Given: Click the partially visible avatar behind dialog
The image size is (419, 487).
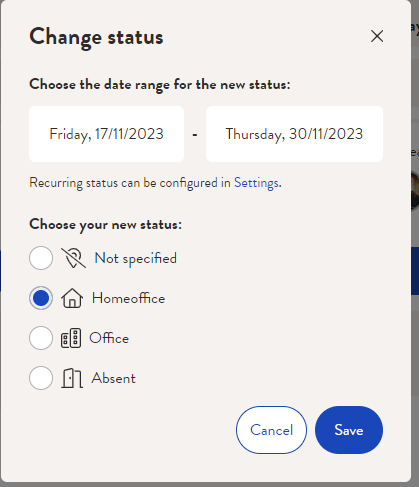Looking at the screenshot, I should coord(415,191).
